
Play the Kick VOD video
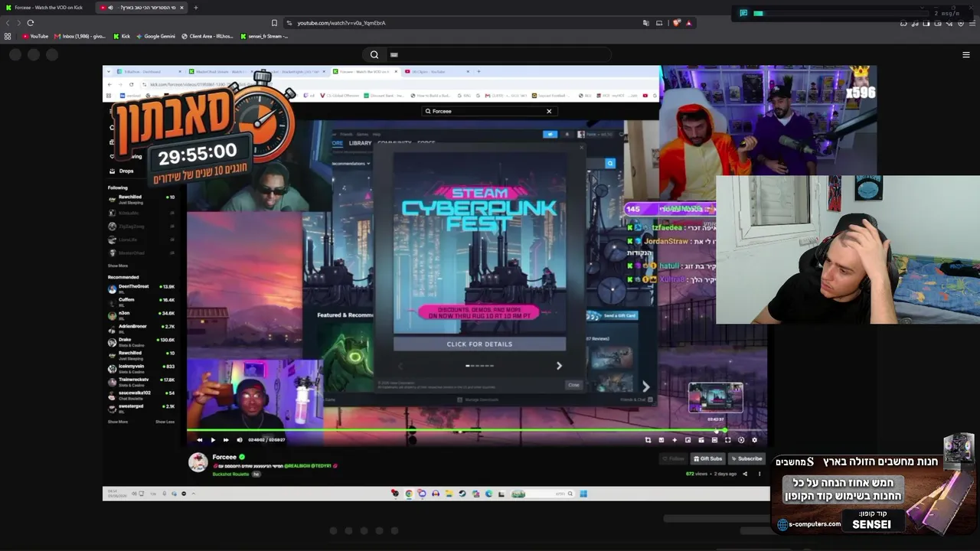[x=213, y=440]
